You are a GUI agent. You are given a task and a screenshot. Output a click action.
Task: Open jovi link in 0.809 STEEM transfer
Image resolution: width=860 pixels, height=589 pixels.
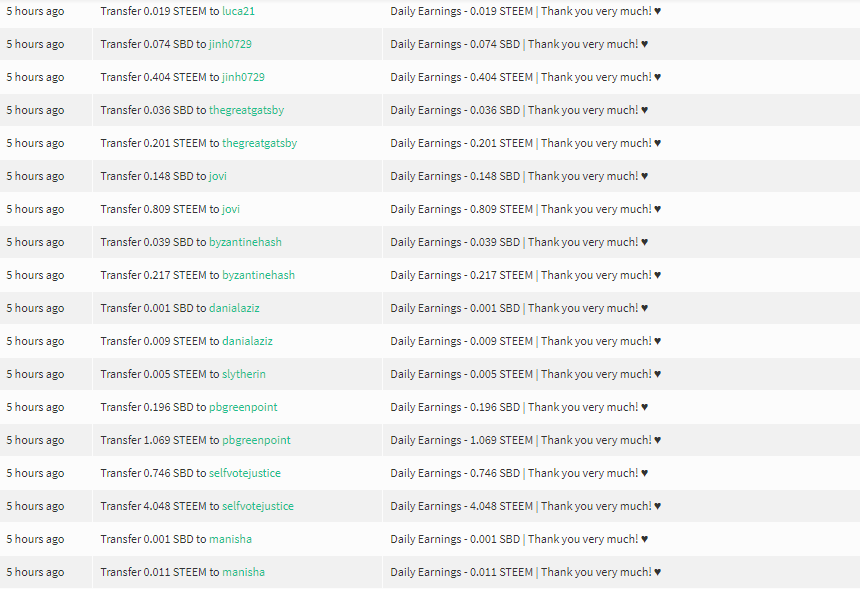coord(231,209)
